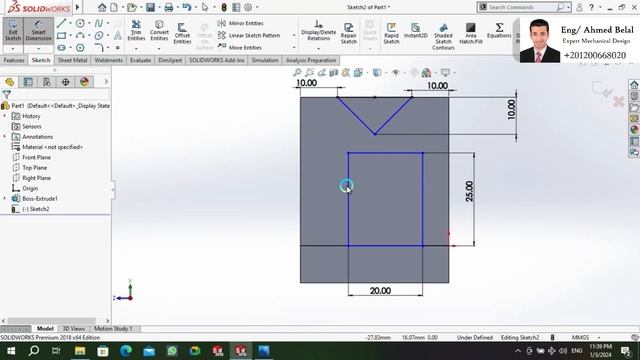Select the Sketch Fillet tool

click(99, 48)
